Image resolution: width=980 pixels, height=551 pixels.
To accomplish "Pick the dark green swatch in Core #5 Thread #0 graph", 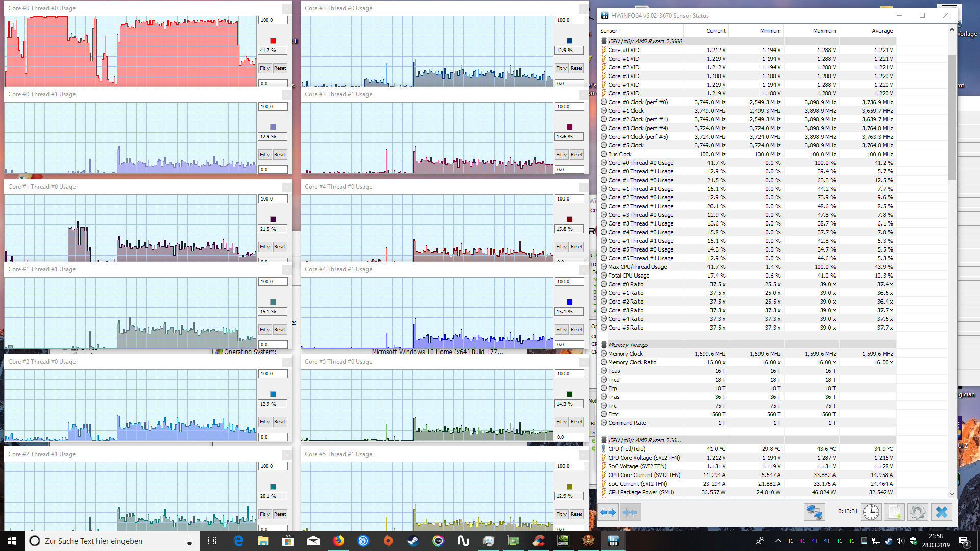I will (569, 394).
